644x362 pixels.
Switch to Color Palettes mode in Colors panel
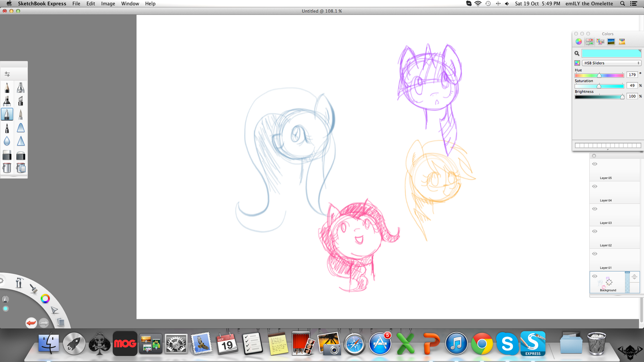(x=600, y=41)
